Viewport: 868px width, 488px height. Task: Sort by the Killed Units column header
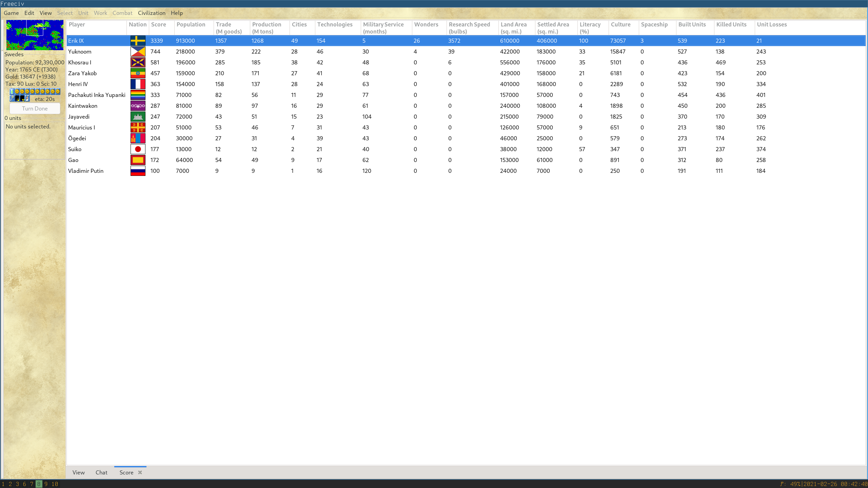[731, 25]
